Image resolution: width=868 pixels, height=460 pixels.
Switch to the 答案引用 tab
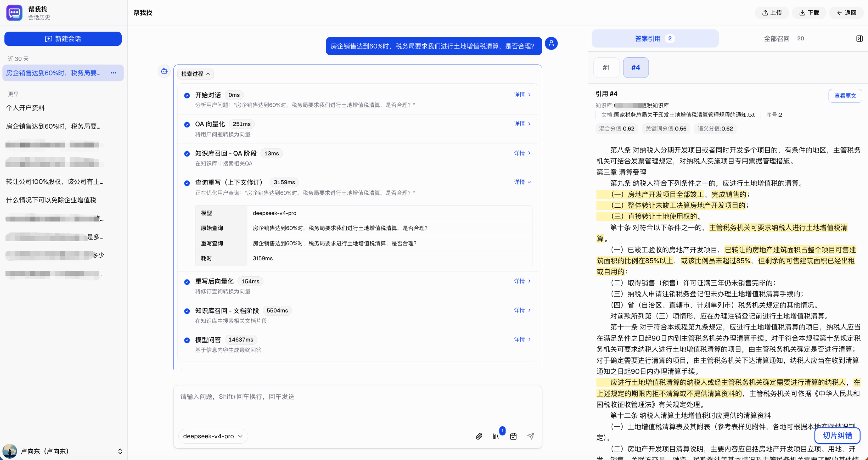click(655, 39)
